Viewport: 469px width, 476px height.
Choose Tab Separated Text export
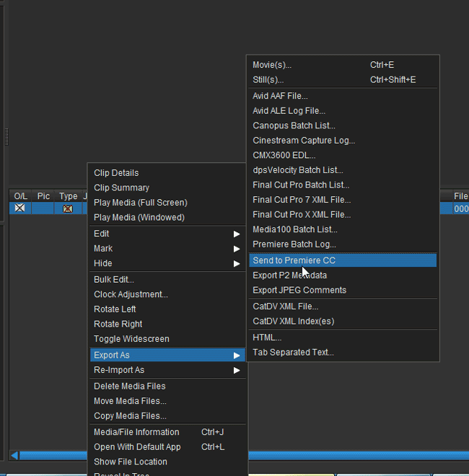coord(293,352)
